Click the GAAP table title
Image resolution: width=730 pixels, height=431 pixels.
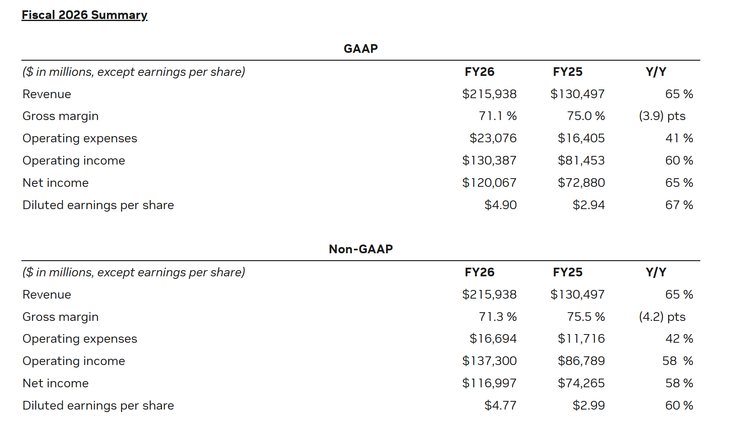pos(360,48)
